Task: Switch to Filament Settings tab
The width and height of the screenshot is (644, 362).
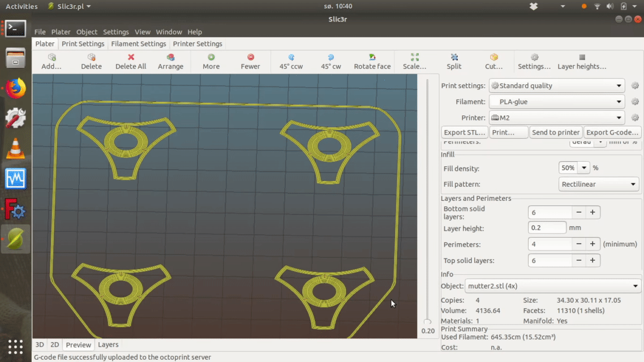Action: tap(139, 44)
